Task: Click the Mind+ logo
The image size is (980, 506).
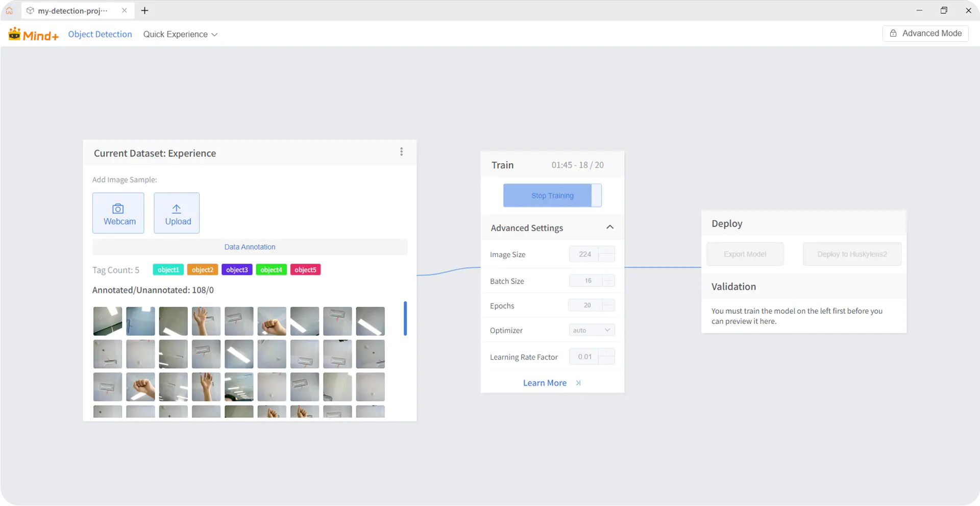Action: (34, 35)
